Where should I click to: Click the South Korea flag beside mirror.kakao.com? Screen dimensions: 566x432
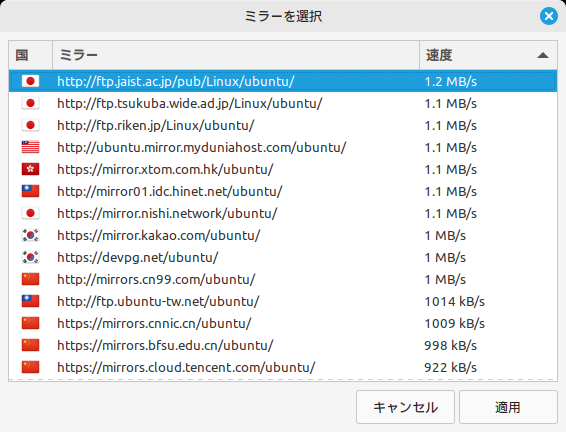(x=30, y=235)
